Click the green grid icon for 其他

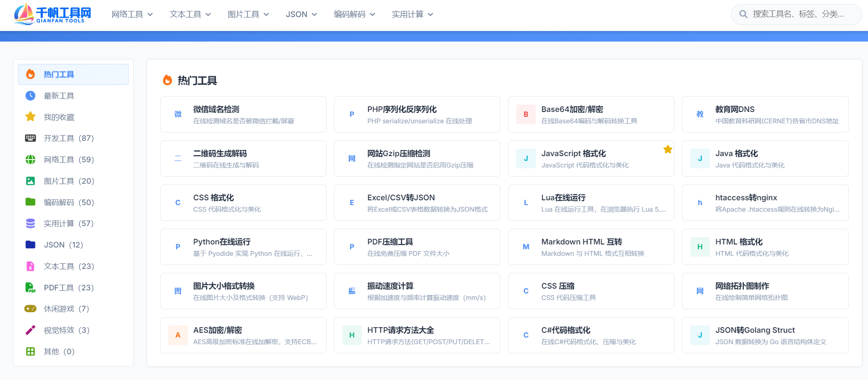pyautogui.click(x=30, y=352)
